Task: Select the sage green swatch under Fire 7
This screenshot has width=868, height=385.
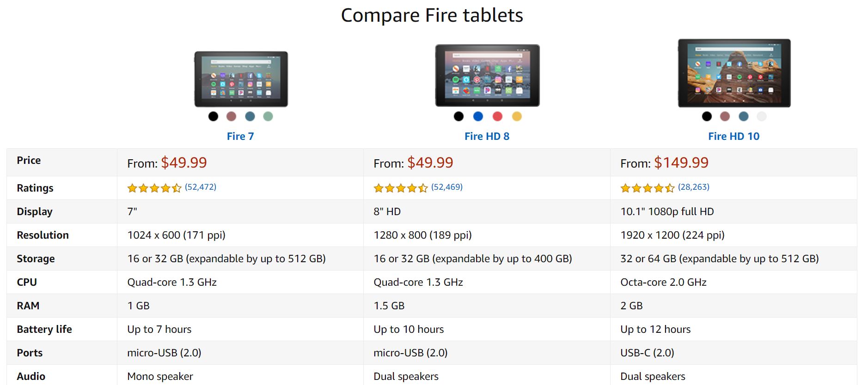Action: 268,116
